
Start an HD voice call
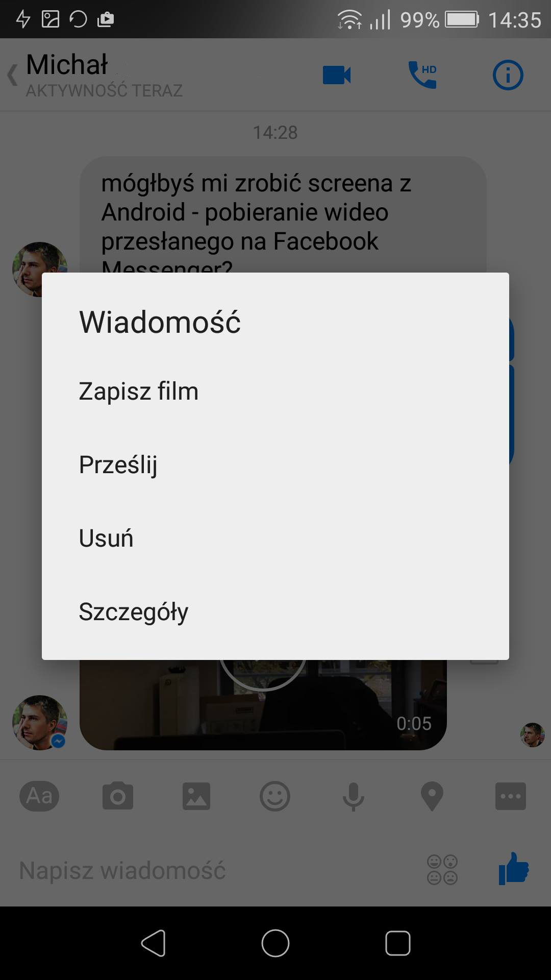click(x=422, y=75)
